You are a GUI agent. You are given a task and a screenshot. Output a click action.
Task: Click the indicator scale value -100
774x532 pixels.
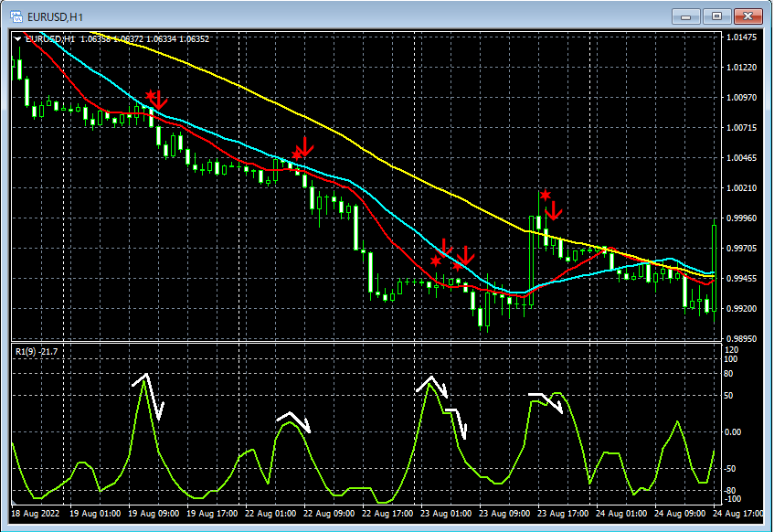click(x=732, y=499)
